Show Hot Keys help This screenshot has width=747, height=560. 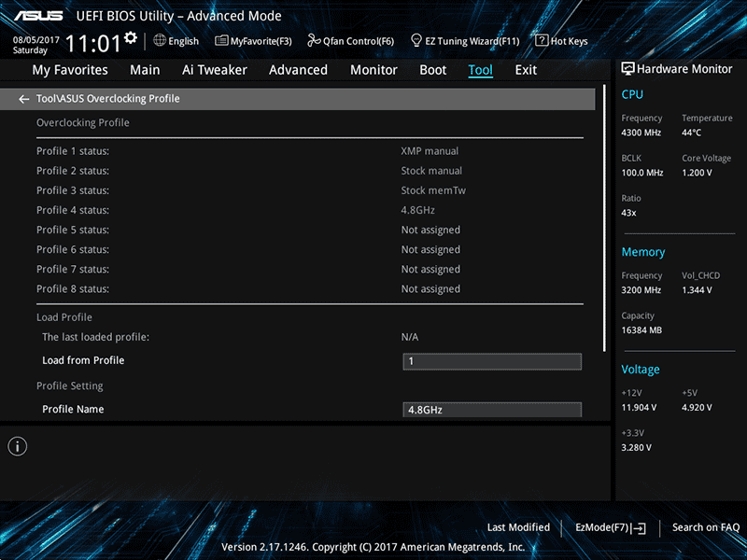click(561, 41)
